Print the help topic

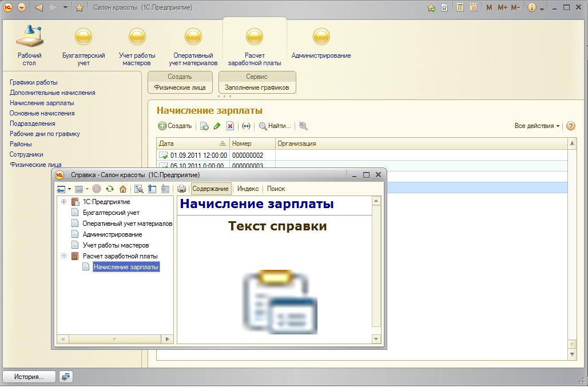[181, 189]
